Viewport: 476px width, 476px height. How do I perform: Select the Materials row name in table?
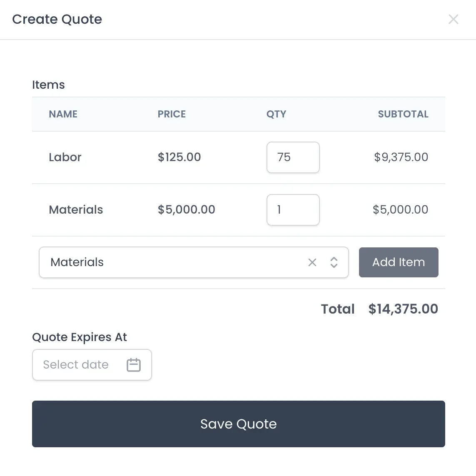tap(76, 210)
